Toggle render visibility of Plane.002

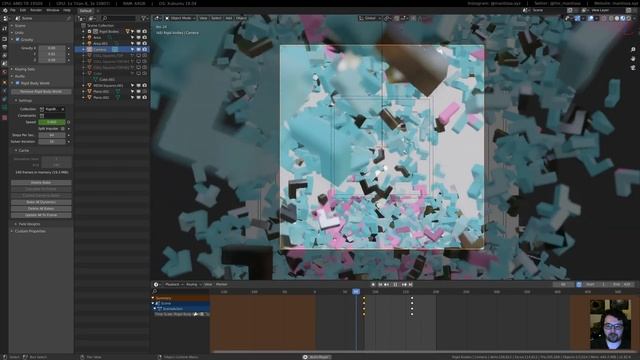click(144, 98)
